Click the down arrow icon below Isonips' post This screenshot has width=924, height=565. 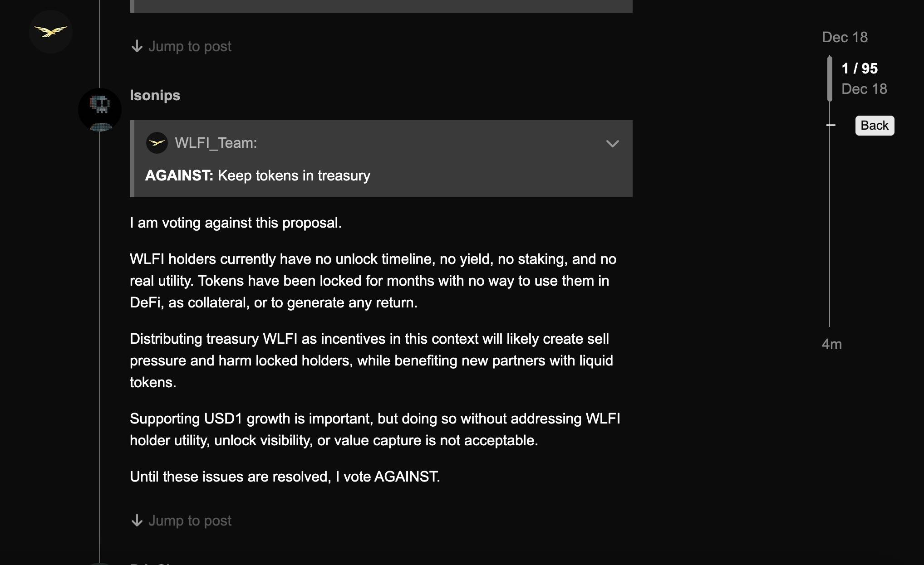137,521
